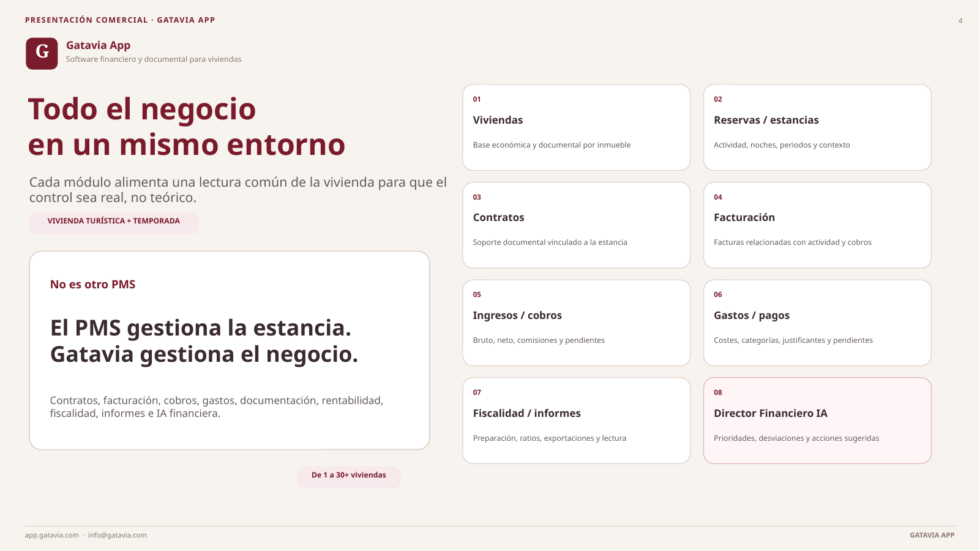The image size is (980, 551).
Task: Click number 01 on the Viviendas card
Action: point(477,99)
